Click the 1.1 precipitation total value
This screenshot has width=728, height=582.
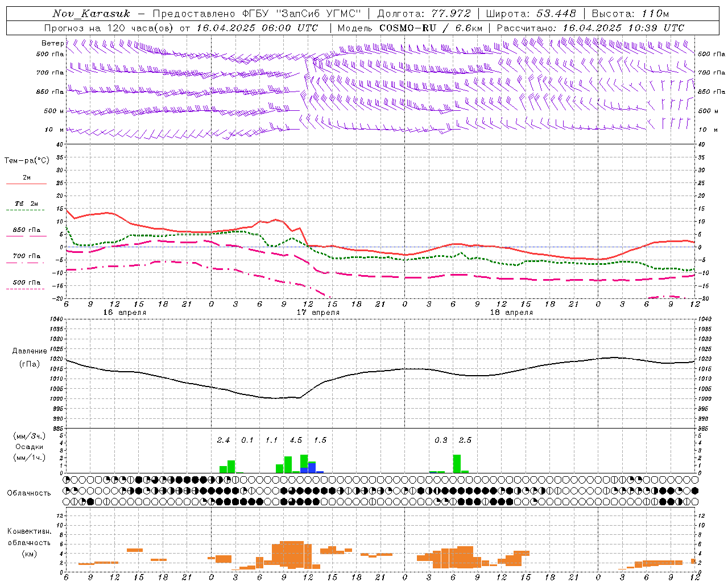point(272,440)
